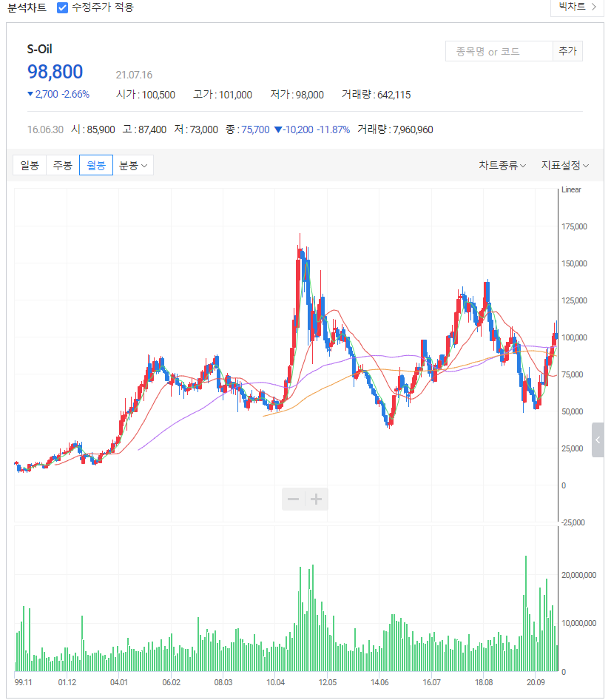Open the 빅차트 link

point(577,7)
